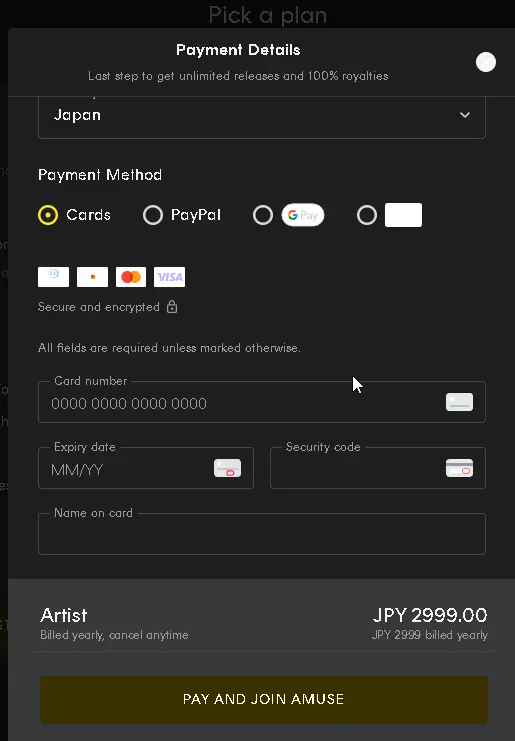Select the radio beside the blank white box
Viewport: 515px width, 741px height.
tap(367, 215)
